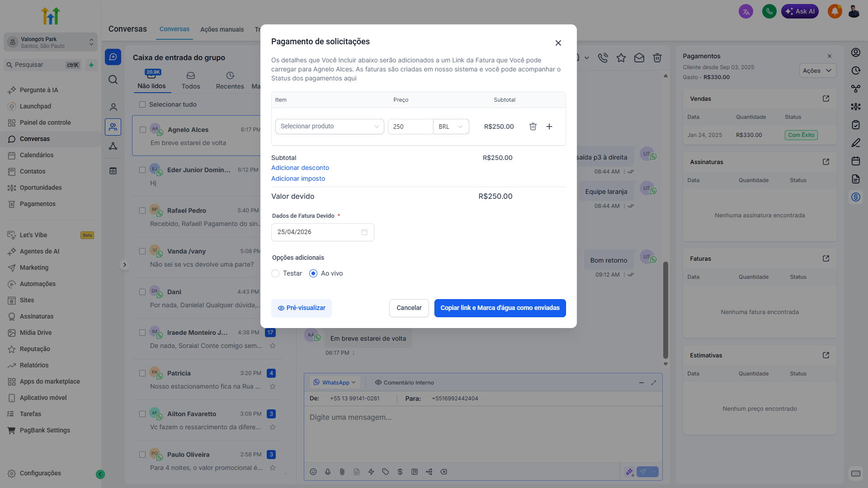Click the Adicionar desconto link
Viewport: 868px width, 488px height.
(x=300, y=168)
